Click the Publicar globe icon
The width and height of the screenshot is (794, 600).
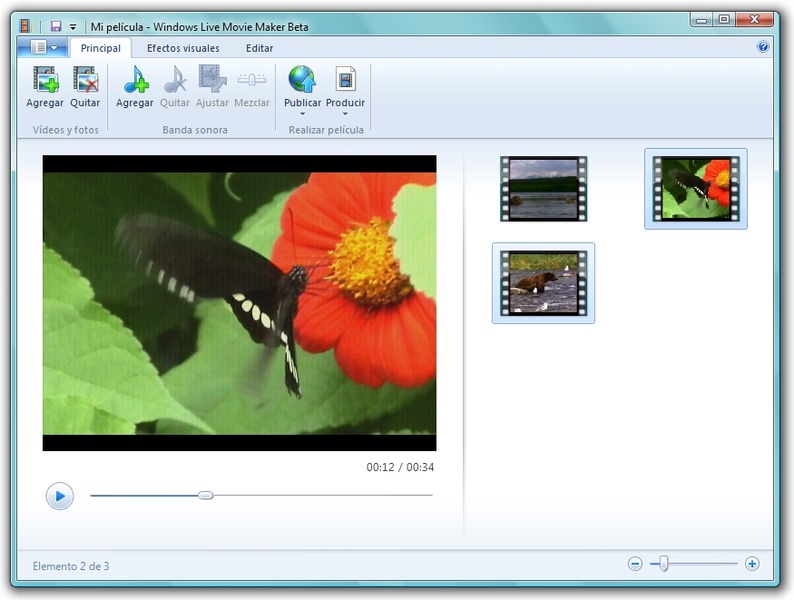pyautogui.click(x=302, y=79)
